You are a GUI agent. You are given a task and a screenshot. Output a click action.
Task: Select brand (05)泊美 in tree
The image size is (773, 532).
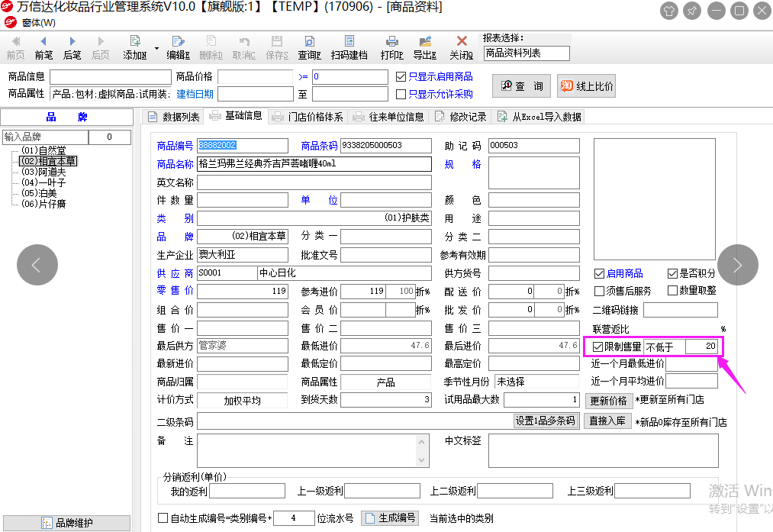coord(39,193)
